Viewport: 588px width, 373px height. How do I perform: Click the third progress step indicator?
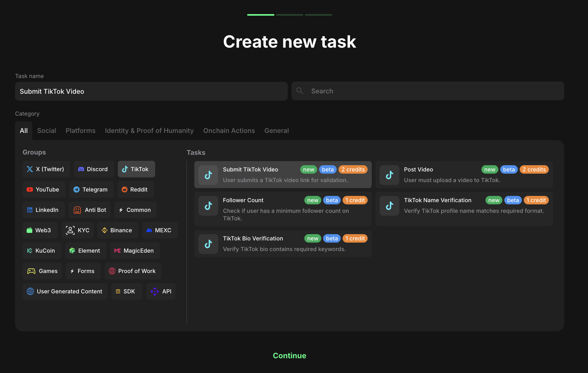[x=318, y=15]
